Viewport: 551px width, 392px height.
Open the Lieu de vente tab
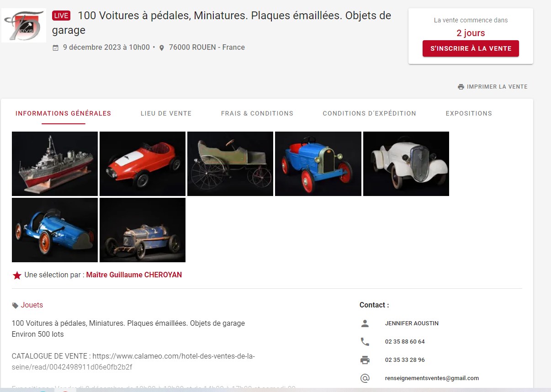click(166, 113)
